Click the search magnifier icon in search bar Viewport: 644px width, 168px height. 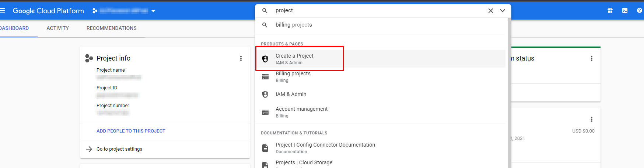click(265, 11)
